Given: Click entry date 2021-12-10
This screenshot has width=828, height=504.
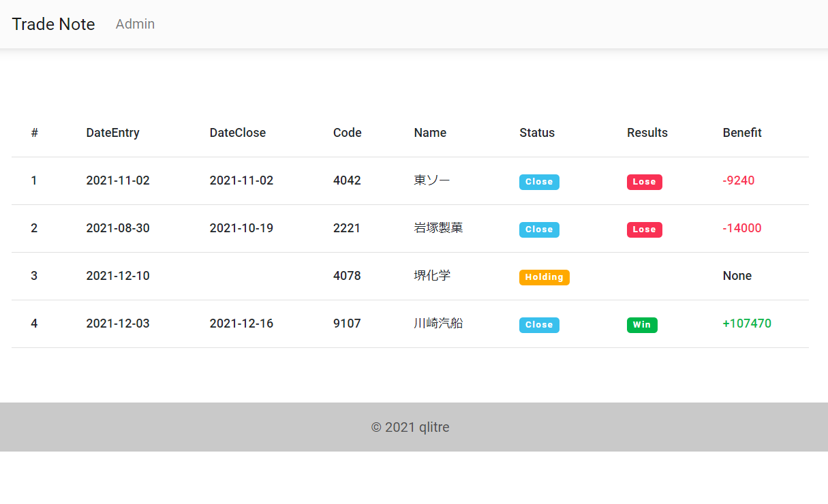Looking at the screenshot, I should (x=118, y=276).
